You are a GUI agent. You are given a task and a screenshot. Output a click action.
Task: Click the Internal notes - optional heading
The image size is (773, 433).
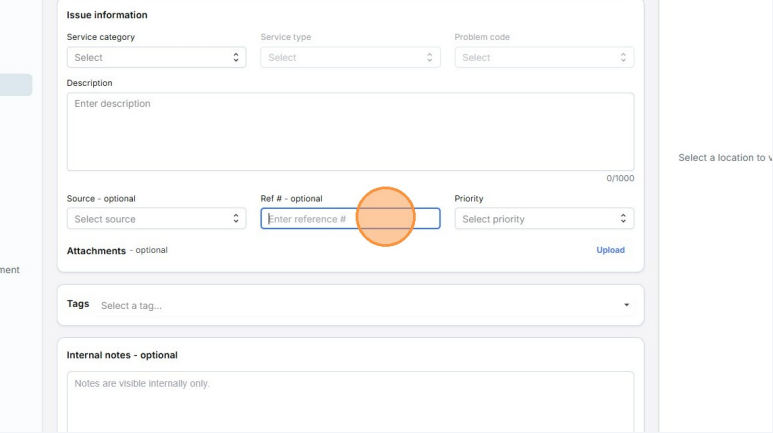tap(121, 355)
